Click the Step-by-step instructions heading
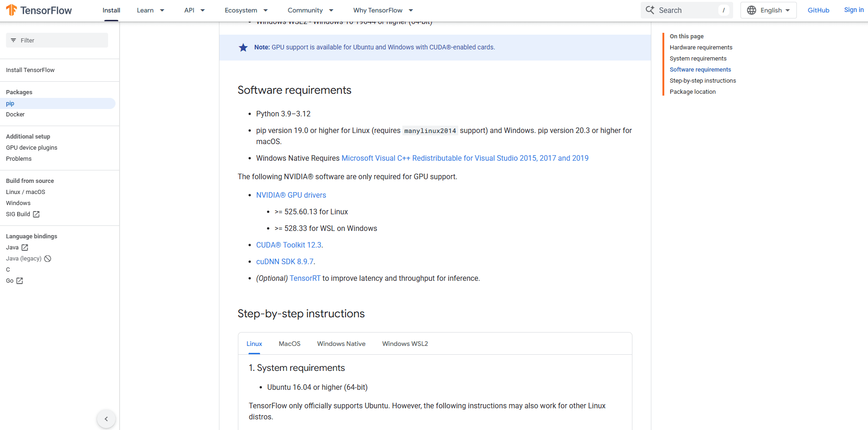The height and width of the screenshot is (430, 868). 301,314
